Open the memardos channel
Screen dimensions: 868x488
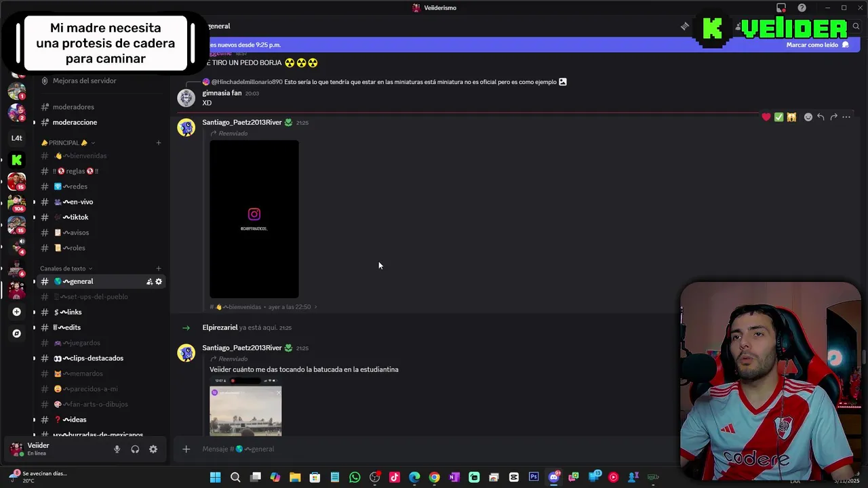99,373
